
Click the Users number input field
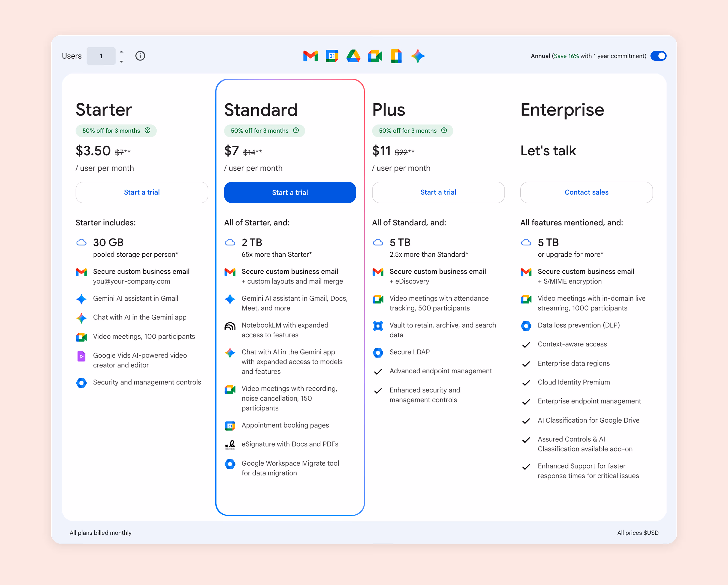click(x=101, y=56)
